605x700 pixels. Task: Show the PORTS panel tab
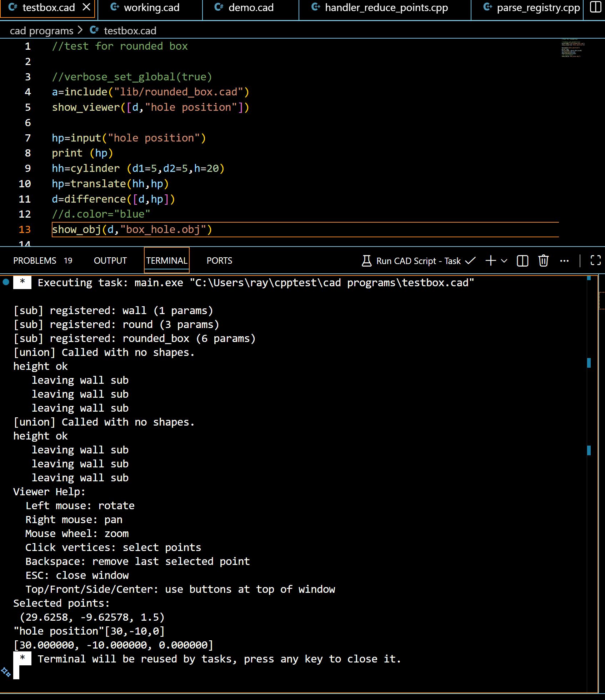click(219, 261)
